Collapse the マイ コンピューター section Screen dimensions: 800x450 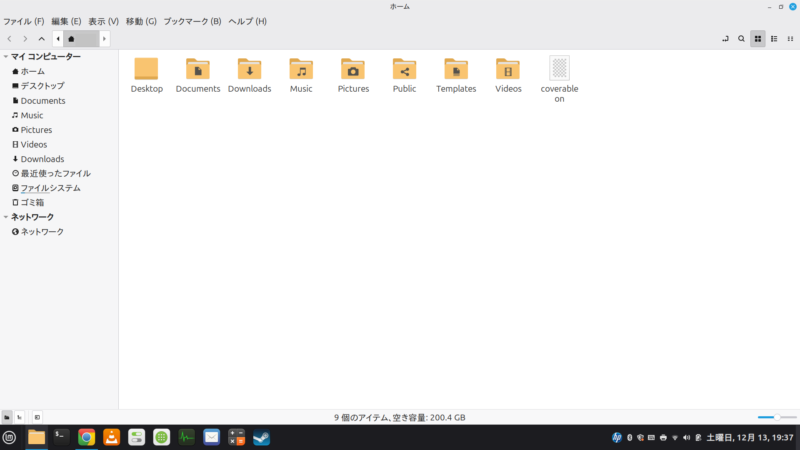coord(6,57)
